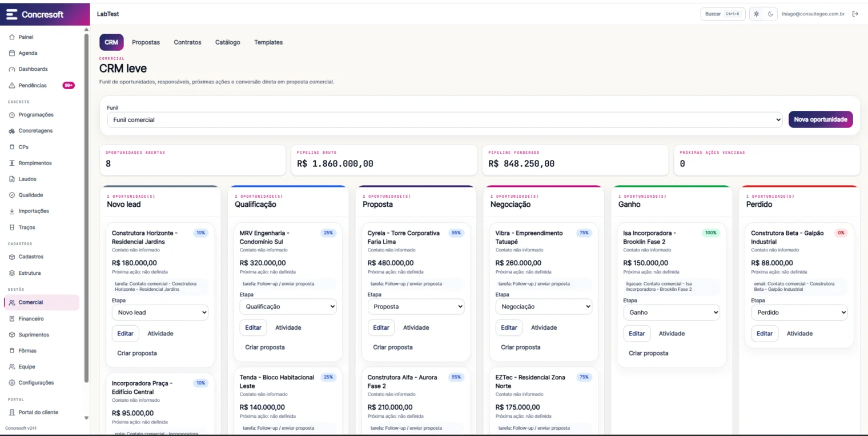Click the Configurações gear icon
Image resolution: width=868 pixels, height=436 pixels.
click(x=12, y=383)
